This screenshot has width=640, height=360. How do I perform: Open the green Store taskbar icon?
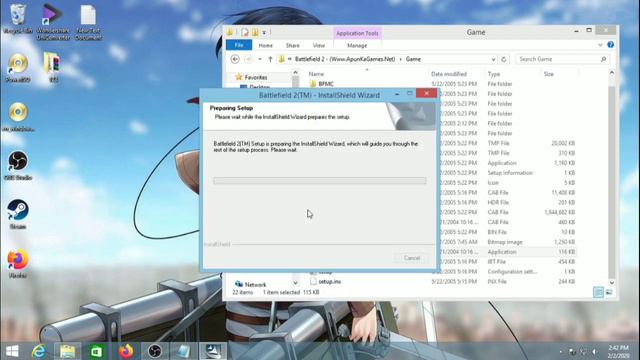[x=97, y=351]
